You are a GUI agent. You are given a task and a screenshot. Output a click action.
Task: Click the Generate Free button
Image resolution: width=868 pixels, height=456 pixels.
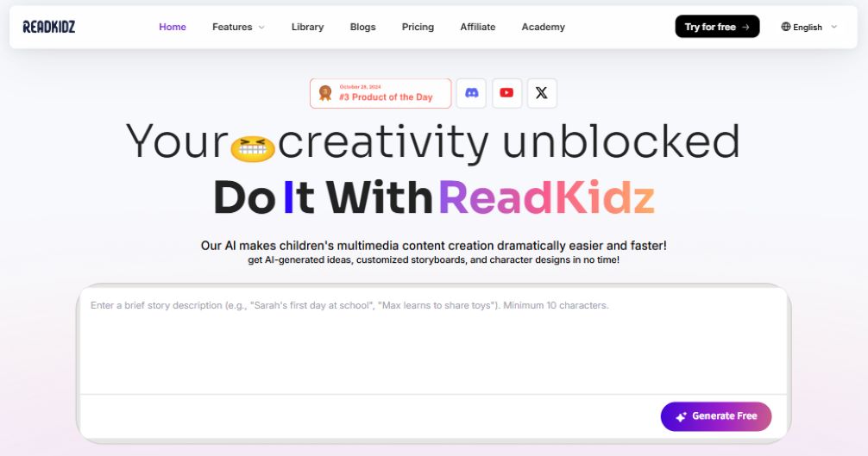click(x=716, y=416)
